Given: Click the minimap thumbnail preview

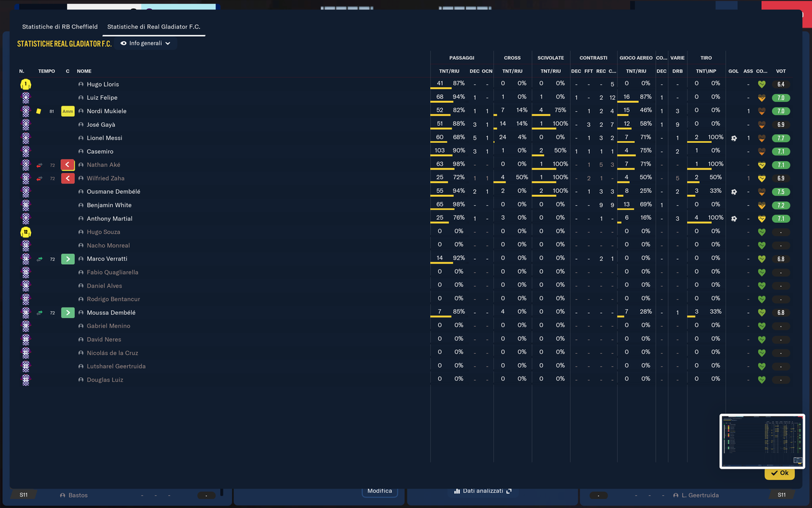Looking at the screenshot, I should [x=763, y=441].
